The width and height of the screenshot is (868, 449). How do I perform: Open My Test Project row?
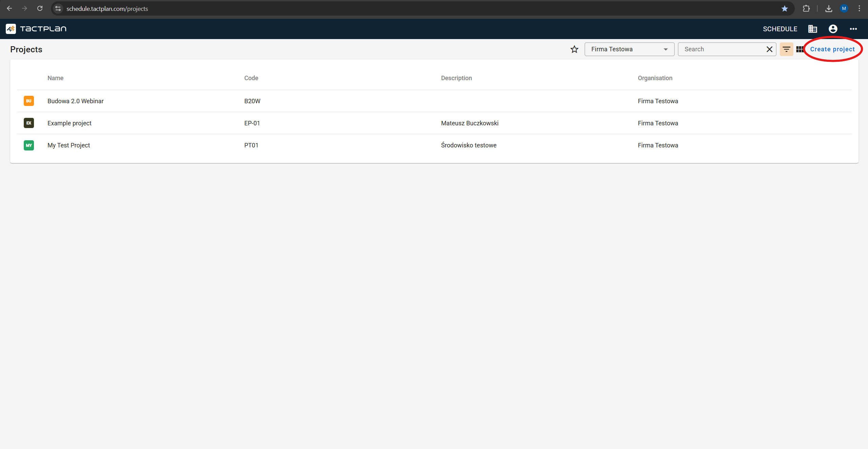coord(434,145)
